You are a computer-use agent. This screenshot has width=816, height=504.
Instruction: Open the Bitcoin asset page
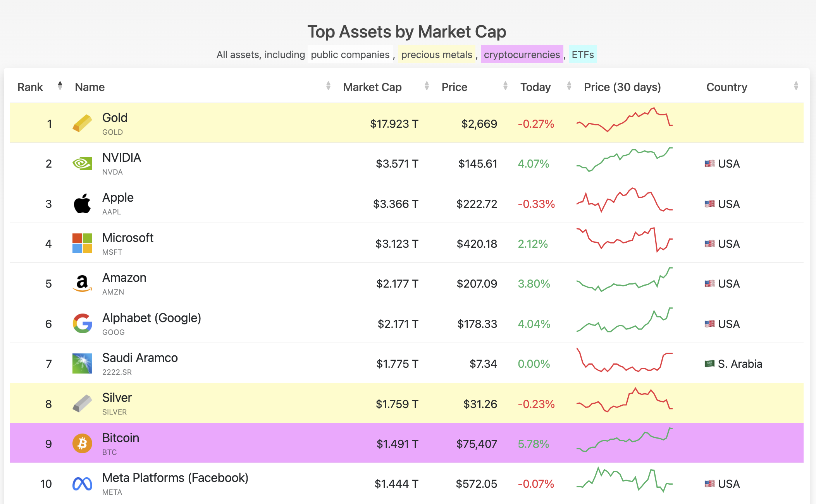point(121,438)
